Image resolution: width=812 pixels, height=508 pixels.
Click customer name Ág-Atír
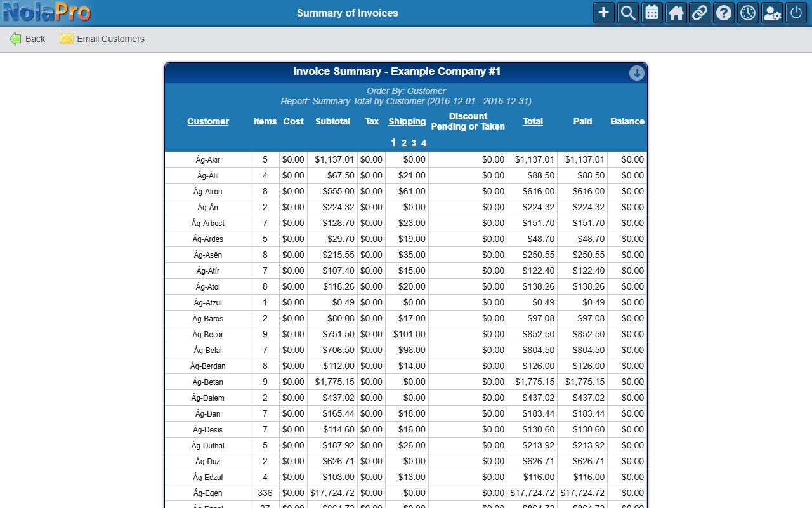click(208, 271)
